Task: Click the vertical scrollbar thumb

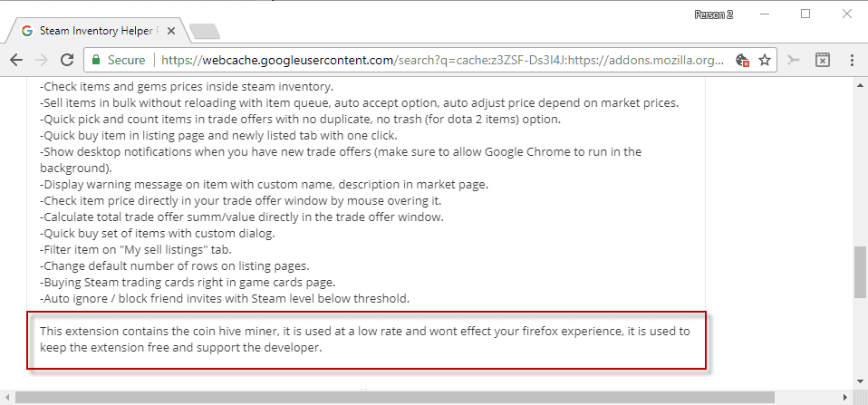Action: click(860, 273)
